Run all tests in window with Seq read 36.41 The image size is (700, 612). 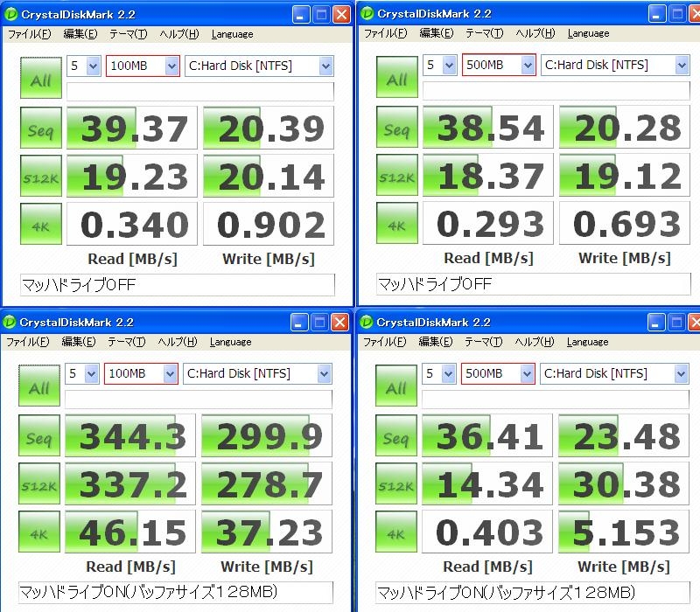pyautogui.click(x=396, y=386)
